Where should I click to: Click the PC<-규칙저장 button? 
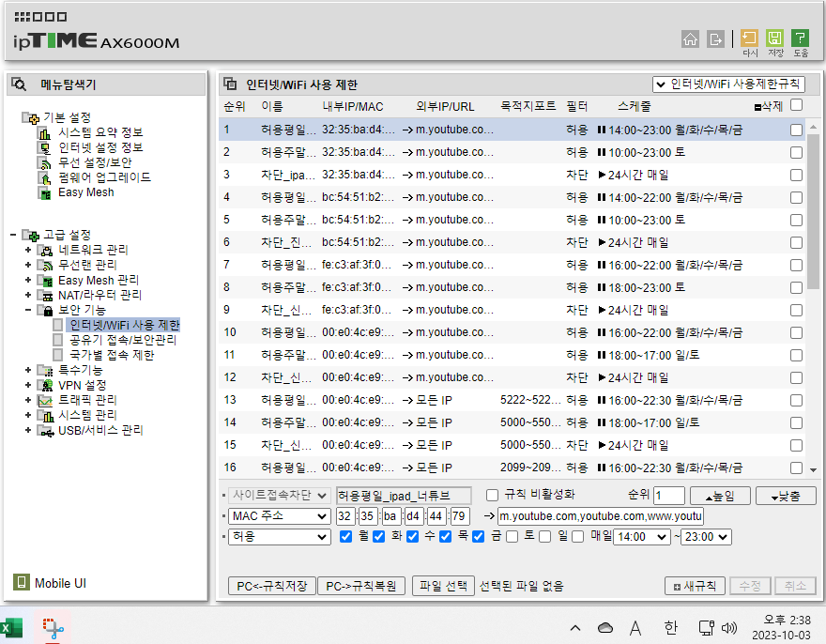272,586
